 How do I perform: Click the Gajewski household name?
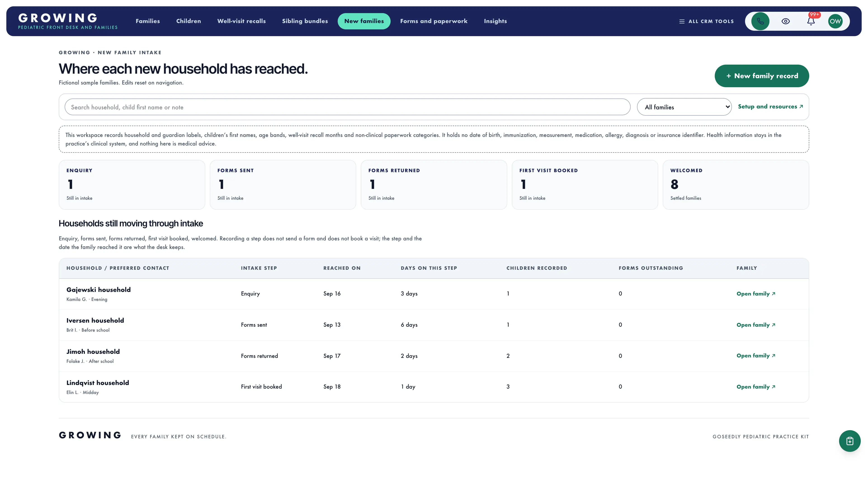point(98,290)
